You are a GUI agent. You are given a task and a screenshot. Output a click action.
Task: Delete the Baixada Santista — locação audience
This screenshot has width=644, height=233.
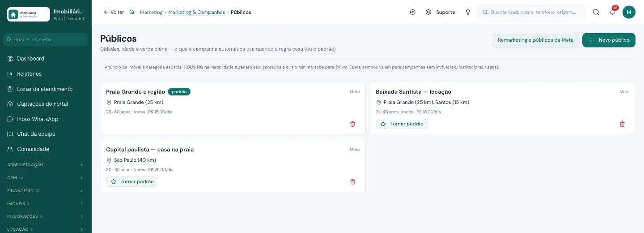pyautogui.click(x=622, y=124)
